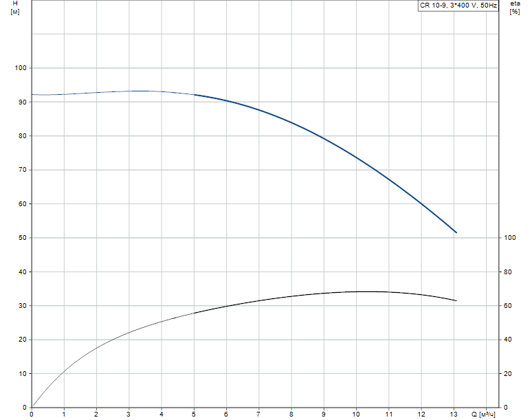Select the 7 tick on the Q axis
Image resolution: width=532 pixels, height=420 pixels.
(x=258, y=415)
